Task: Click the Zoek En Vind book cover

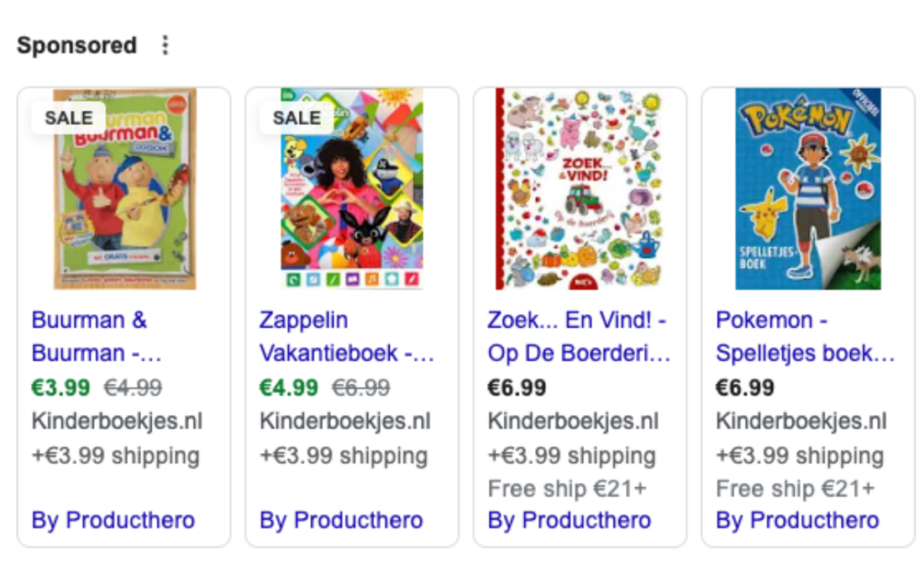Action: pos(580,188)
